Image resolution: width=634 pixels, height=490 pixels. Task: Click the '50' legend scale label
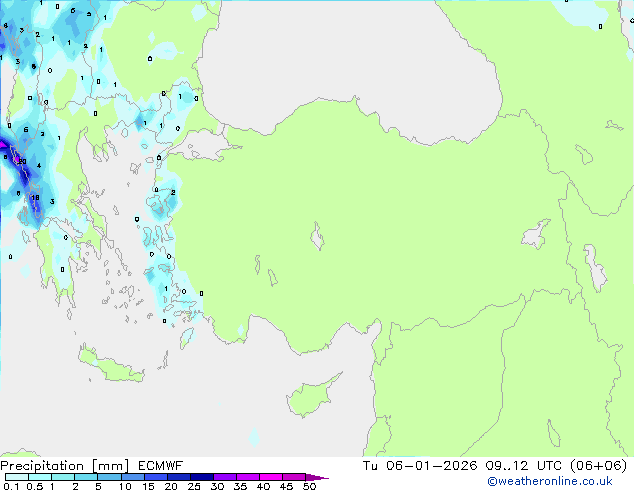pos(309,486)
